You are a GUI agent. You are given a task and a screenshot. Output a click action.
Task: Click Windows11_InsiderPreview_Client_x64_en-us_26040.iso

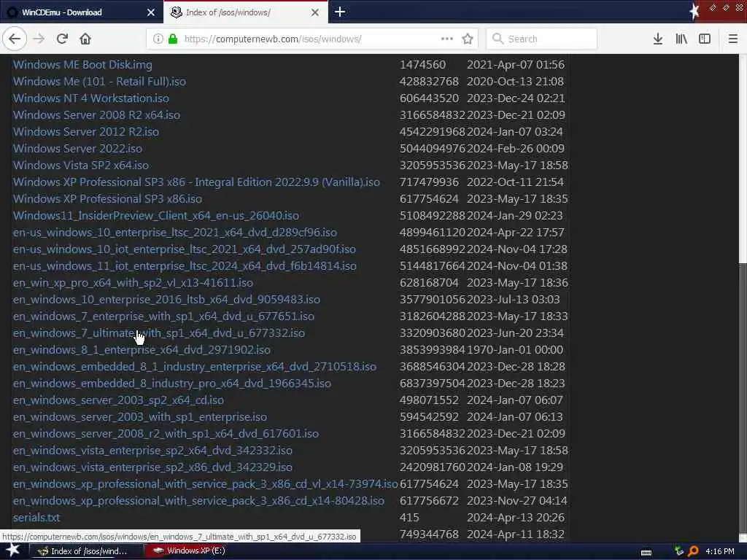(156, 216)
